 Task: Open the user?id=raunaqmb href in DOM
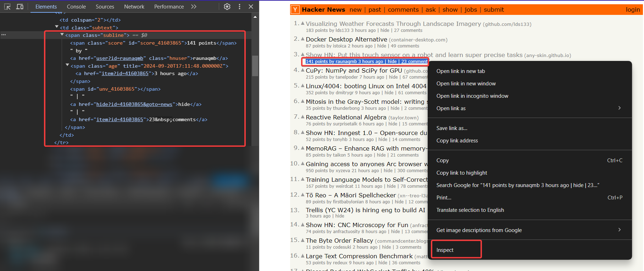120,58
